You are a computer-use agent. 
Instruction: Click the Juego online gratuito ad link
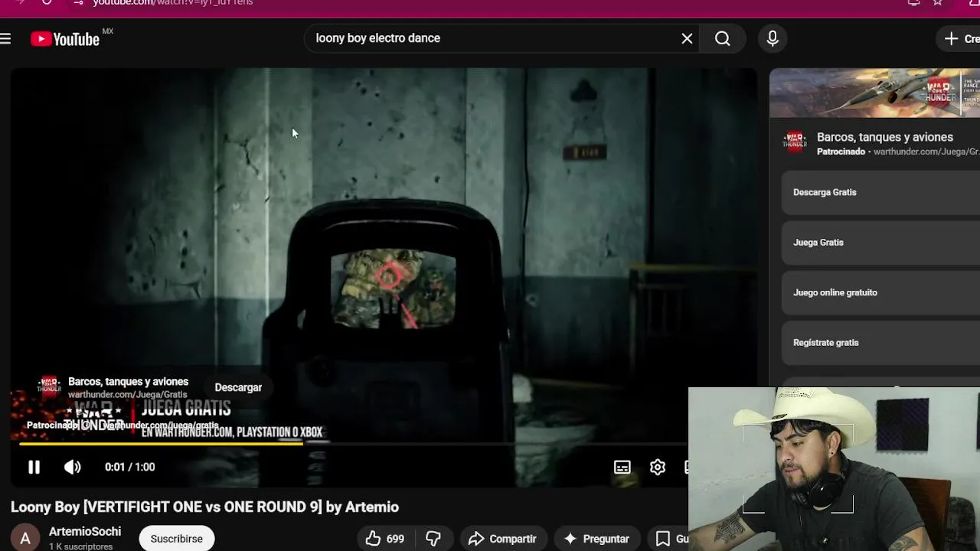pyautogui.click(x=880, y=292)
